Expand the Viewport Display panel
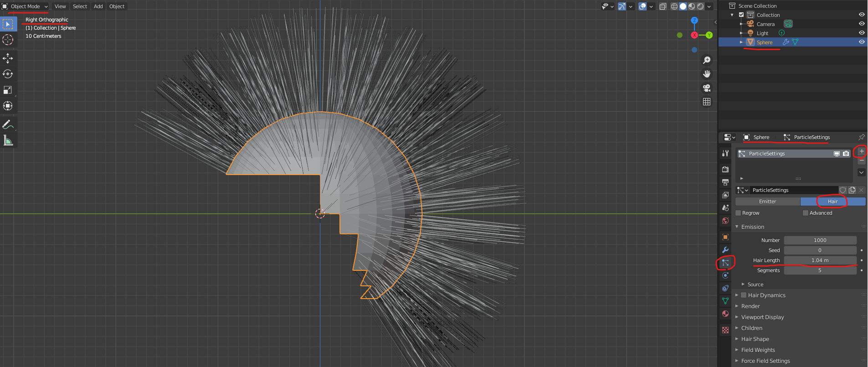This screenshot has width=868, height=367. pyautogui.click(x=737, y=317)
